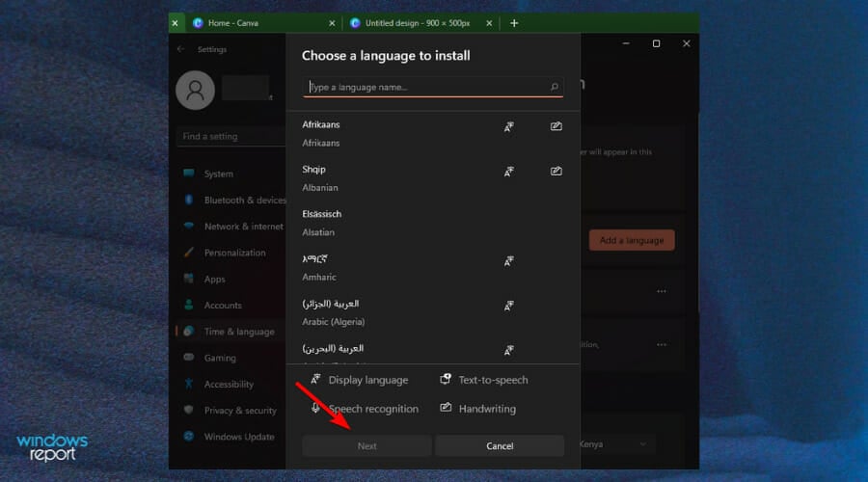
Task: Click handwriting icon in Albanian row
Action: 556,171
